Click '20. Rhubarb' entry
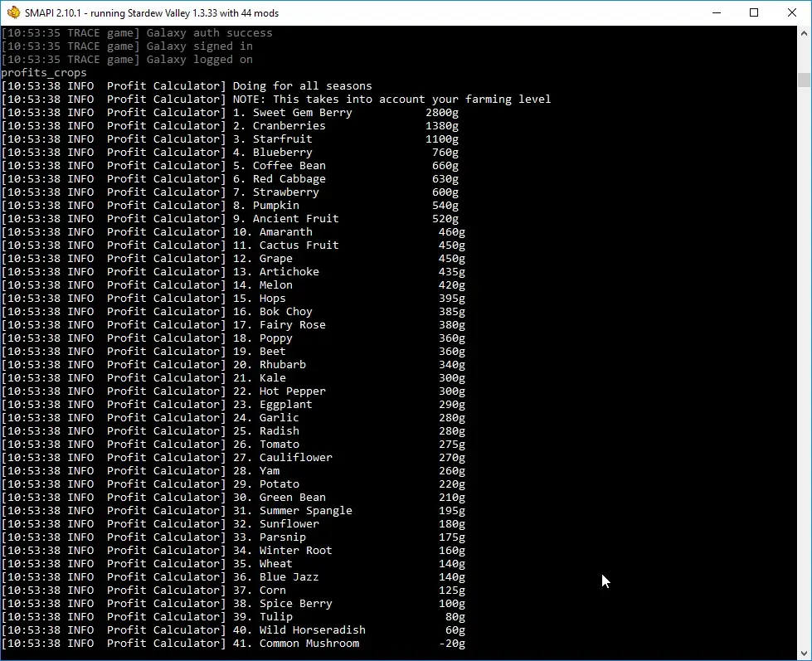812x661 pixels. (270, 365)
